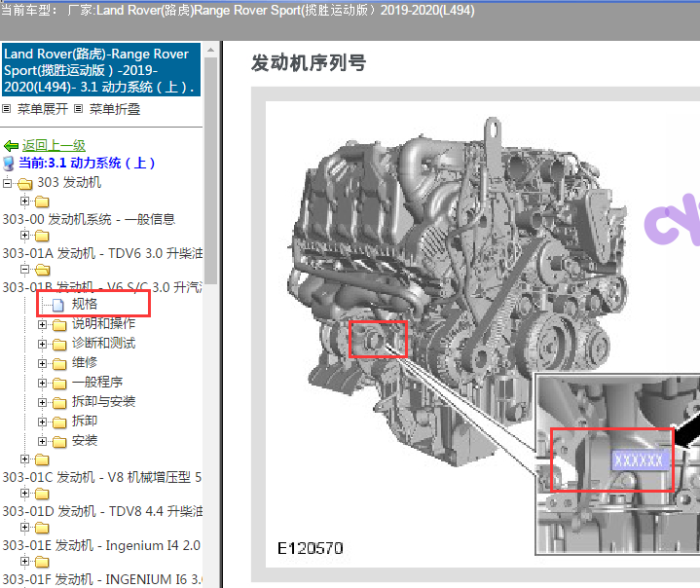Click the blue Land Rover sidebar title
700x588 pixels.
pos(101,70)
